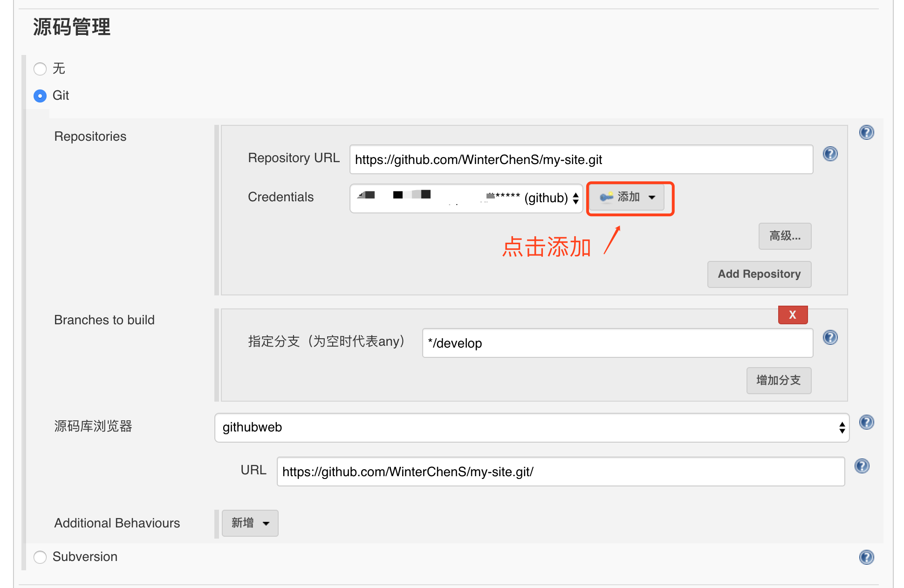
Task: Delete branch with red X button
Action: (x=792, y=315)
